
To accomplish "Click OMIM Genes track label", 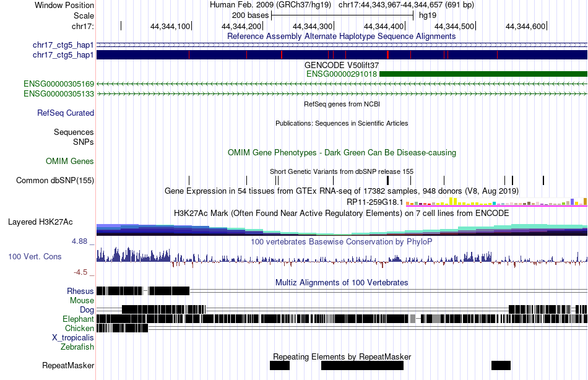I will pos(70,162).
